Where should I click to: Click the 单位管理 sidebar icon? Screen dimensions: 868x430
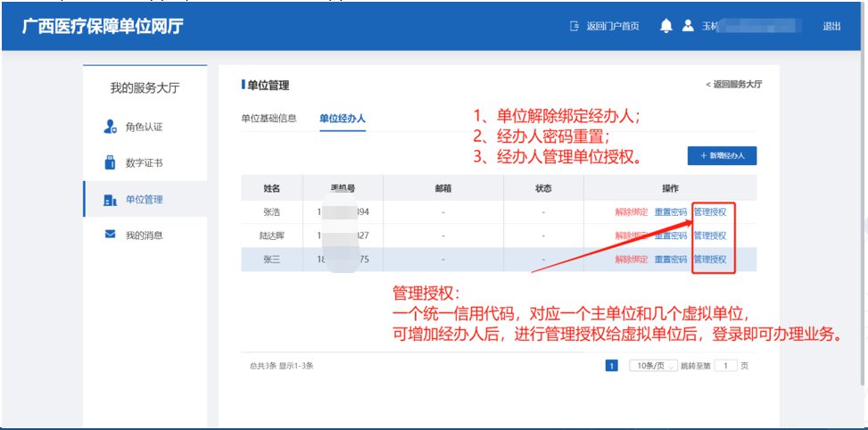click(111, 200)
